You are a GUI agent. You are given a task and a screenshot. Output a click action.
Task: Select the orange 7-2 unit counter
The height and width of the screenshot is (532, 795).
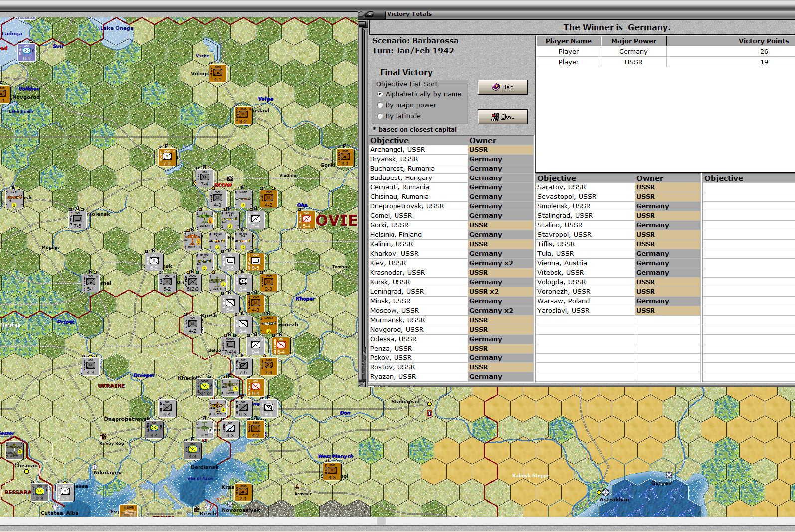coord(167,157)
